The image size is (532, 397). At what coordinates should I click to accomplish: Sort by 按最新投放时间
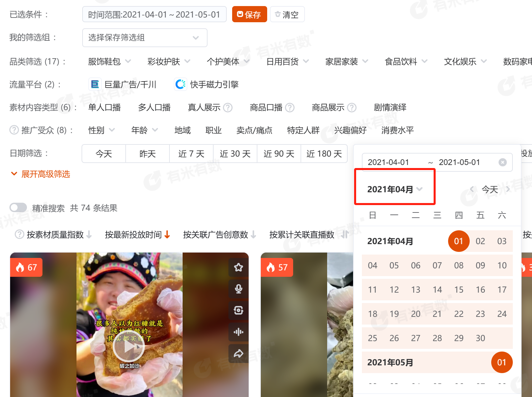coord(137,235)
